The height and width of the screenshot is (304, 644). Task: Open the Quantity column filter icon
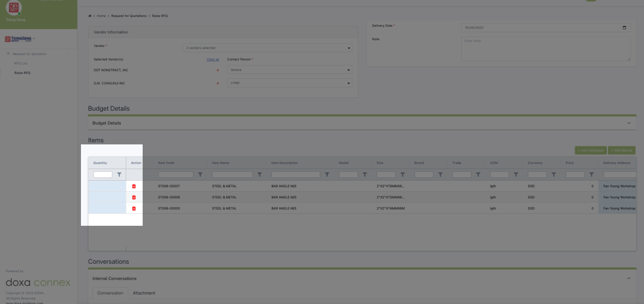(x=119, y=175)
